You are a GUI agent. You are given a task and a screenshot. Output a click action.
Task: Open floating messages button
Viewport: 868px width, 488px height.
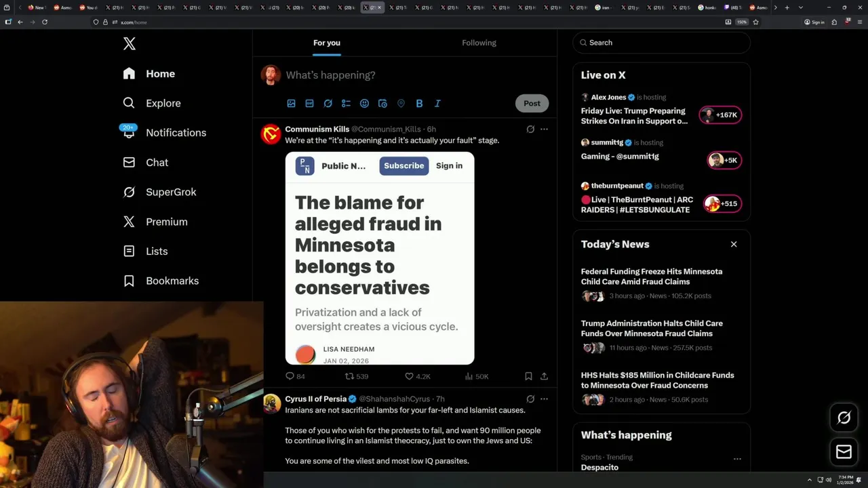[x=844, y=452]
